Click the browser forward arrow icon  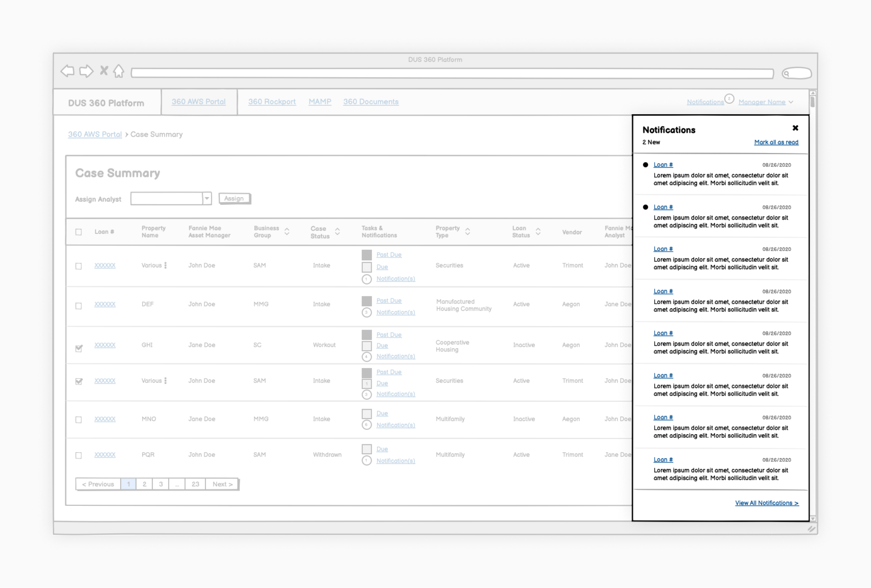pyautogui.click(x=86, y=71)
